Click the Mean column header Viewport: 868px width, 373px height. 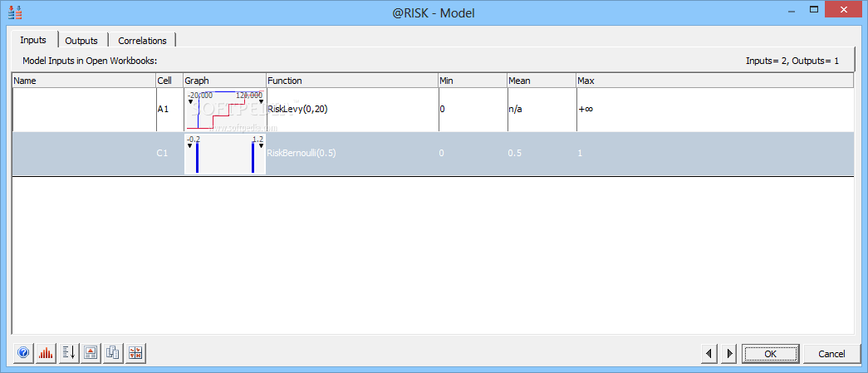pos(542,81)
